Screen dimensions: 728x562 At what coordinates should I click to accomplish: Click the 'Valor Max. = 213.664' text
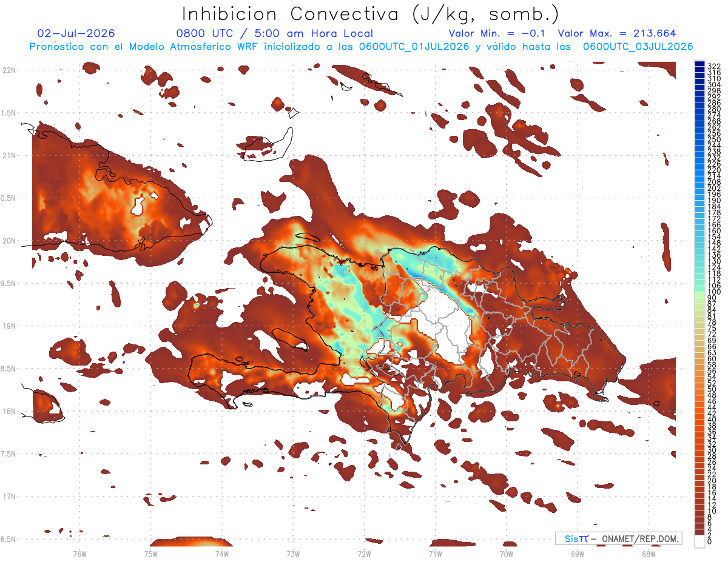(617, 33)
